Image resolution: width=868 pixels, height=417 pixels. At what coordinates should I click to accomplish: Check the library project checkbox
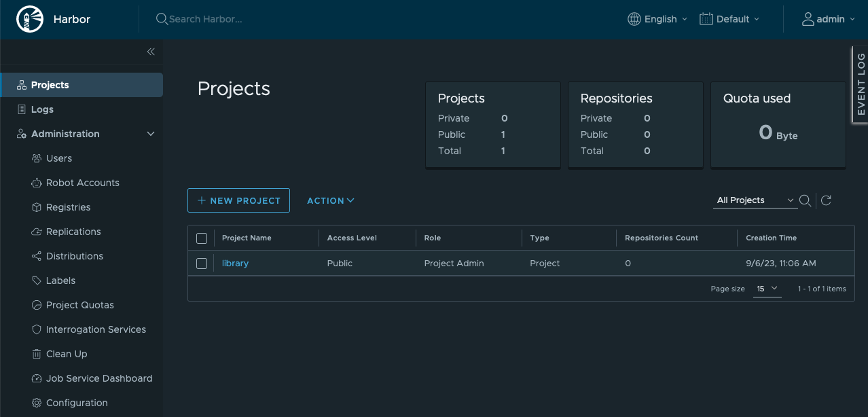pyautogui.click(x=202, y=264)
